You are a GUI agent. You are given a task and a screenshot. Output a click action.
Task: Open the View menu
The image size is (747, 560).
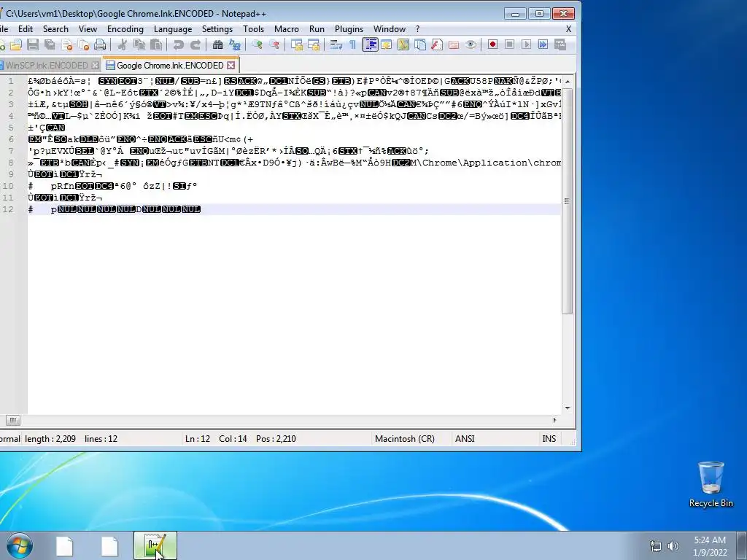tap(88, 29)
